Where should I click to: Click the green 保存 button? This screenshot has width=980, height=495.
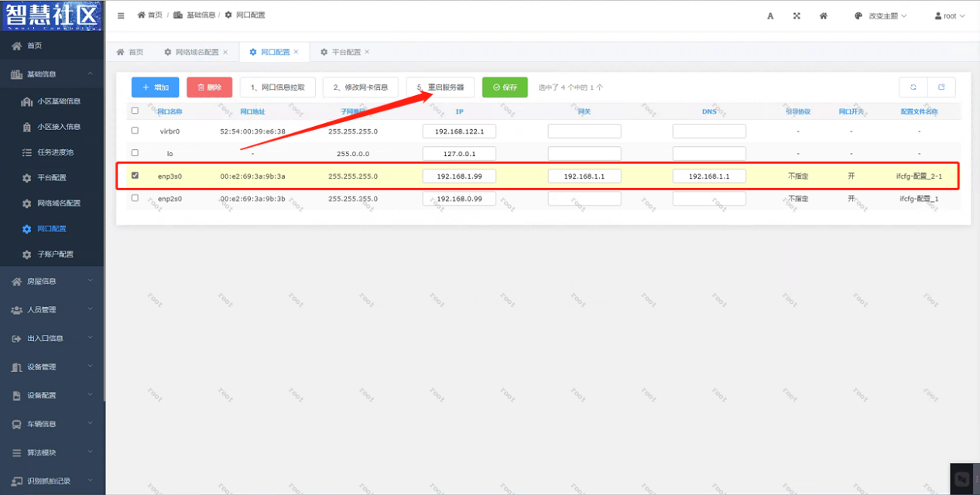(505, 87)
